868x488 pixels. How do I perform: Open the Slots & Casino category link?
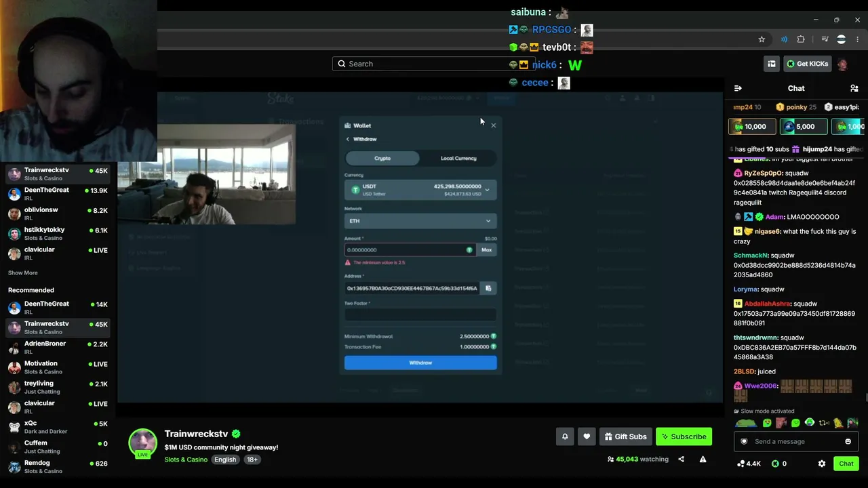point(186,460)
